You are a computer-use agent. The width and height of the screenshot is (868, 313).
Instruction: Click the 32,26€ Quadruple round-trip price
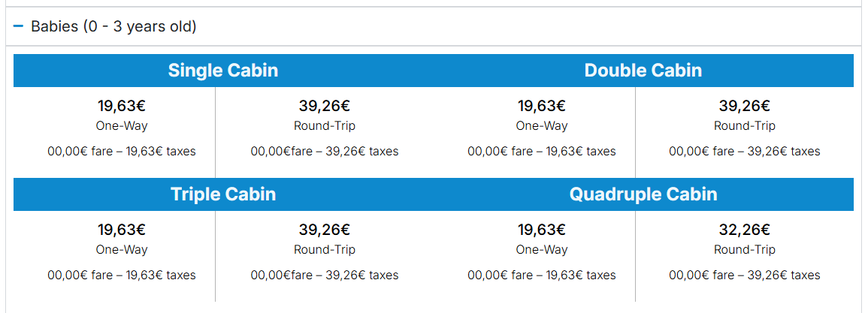pyautogui.click(x=745, y=230)
